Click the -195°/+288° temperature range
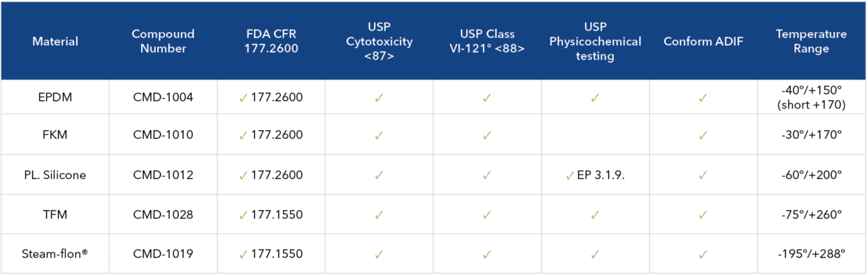 [811, 254]
